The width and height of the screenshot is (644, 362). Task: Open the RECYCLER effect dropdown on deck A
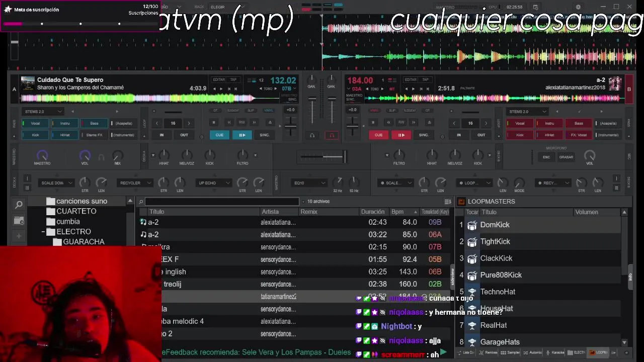pos(134,183)
